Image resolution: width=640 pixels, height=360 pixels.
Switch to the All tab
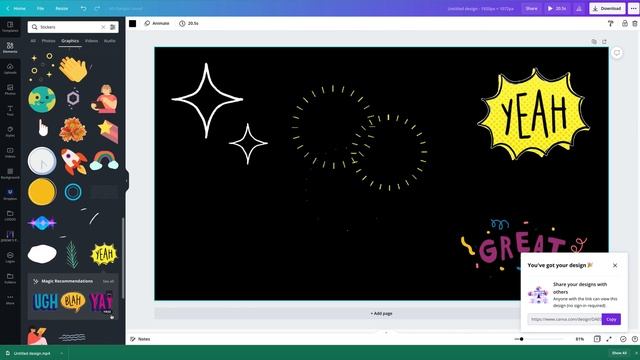[33, 41]
